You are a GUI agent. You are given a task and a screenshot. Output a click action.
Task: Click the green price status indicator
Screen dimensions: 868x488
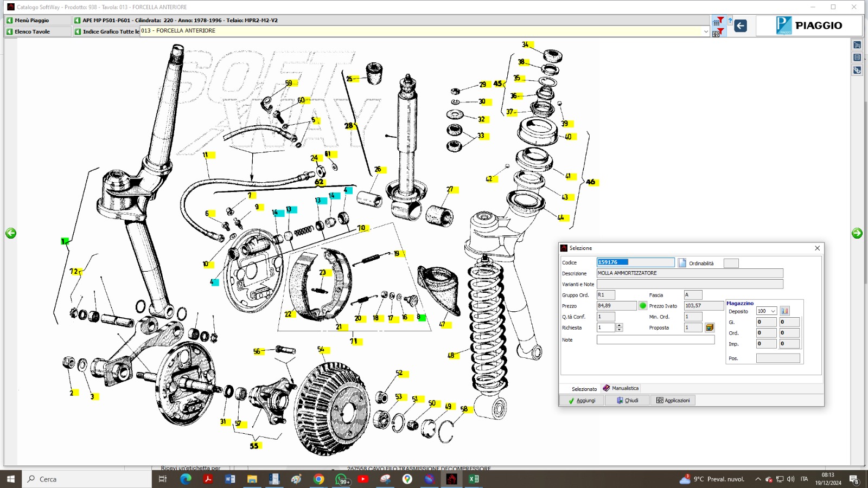click(643, 306)
